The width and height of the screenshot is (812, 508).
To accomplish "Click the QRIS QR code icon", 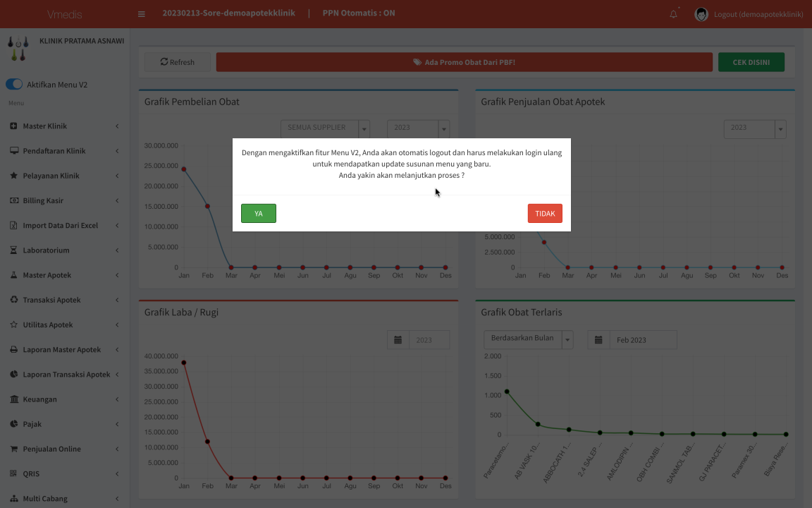I will (x=14, y=473).
